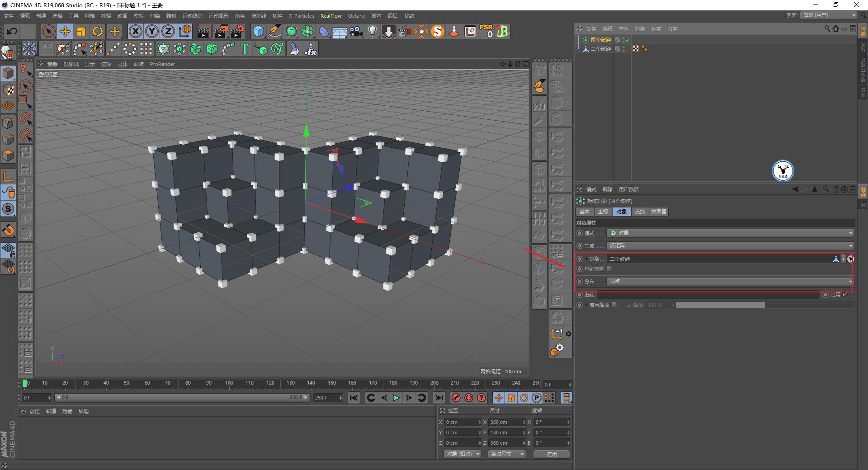The height and width of the screenshot is (470, 868).
Task: Click the green enable checkmark on 两个破碎
Action: (627, 40)
